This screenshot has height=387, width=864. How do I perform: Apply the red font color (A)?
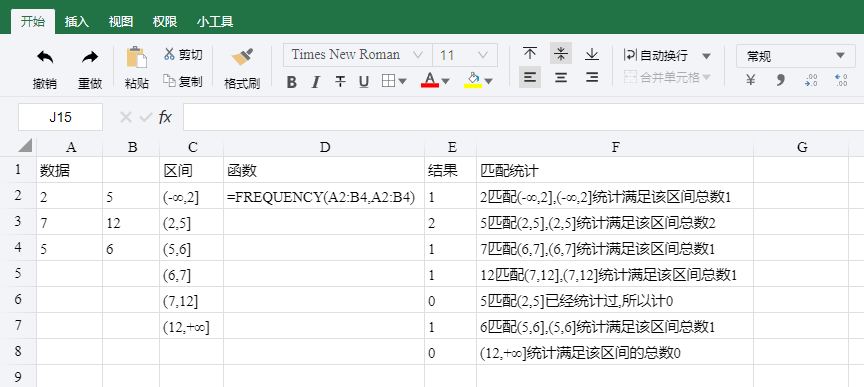click(x=430, y=80)
